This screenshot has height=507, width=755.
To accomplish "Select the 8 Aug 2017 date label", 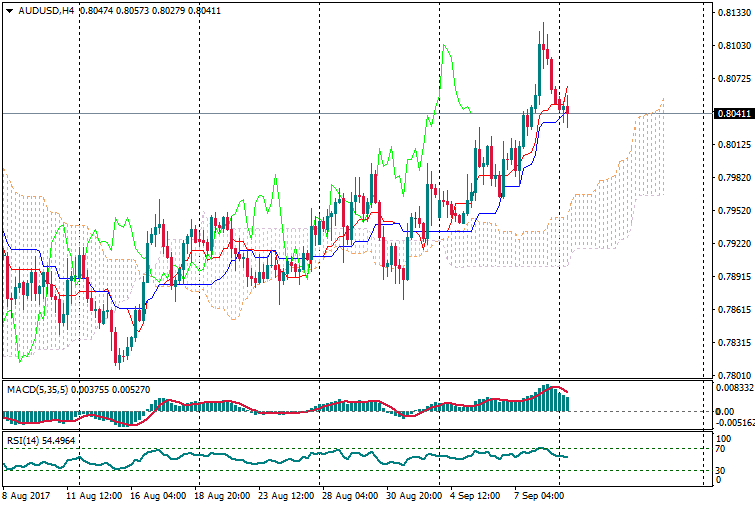I will [x=27, y=494].
